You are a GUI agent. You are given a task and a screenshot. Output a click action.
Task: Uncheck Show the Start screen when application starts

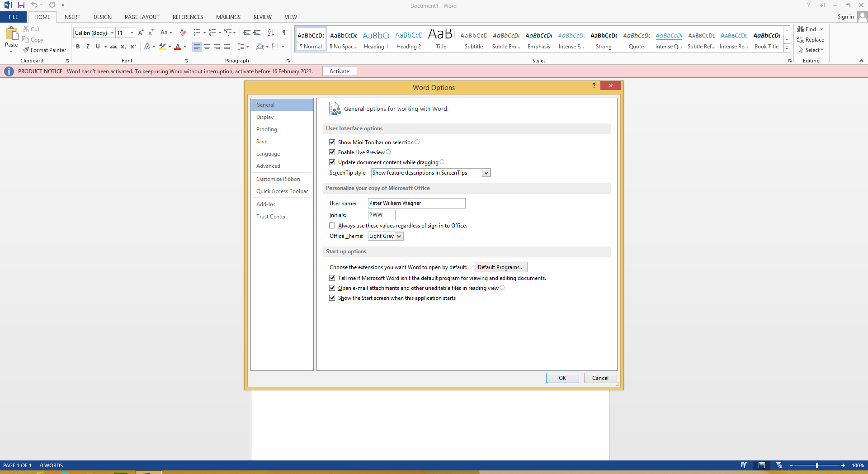tap(332, 298)
